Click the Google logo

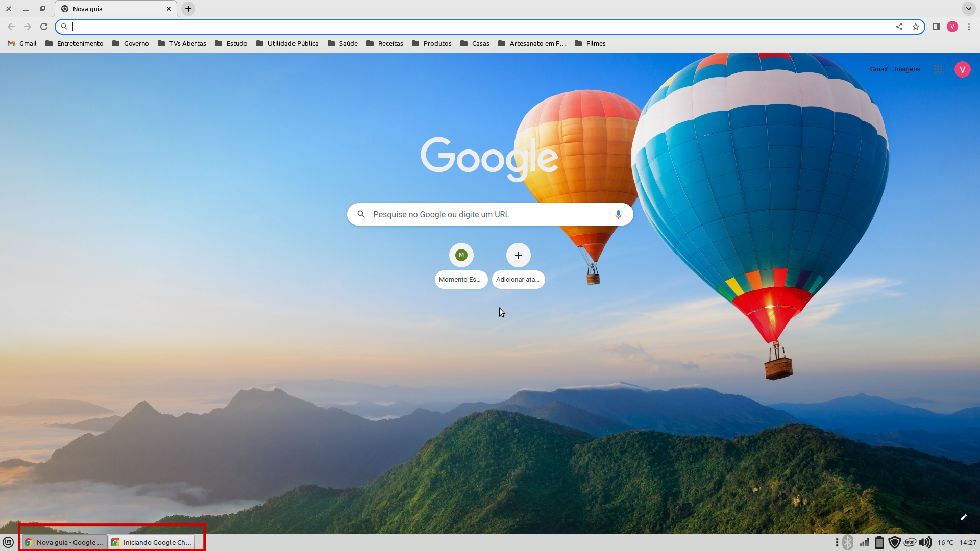(489, 158)
